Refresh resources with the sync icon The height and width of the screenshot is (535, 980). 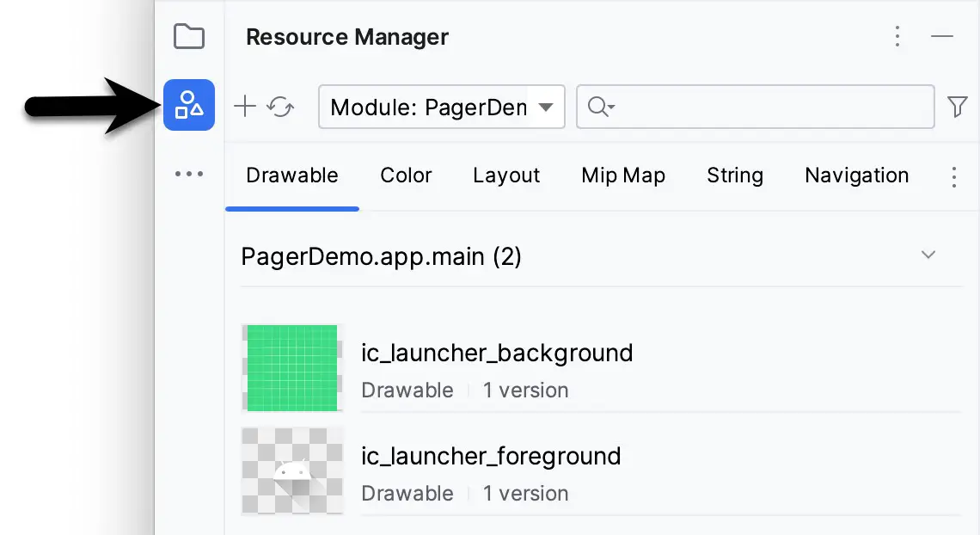(280, 107)
